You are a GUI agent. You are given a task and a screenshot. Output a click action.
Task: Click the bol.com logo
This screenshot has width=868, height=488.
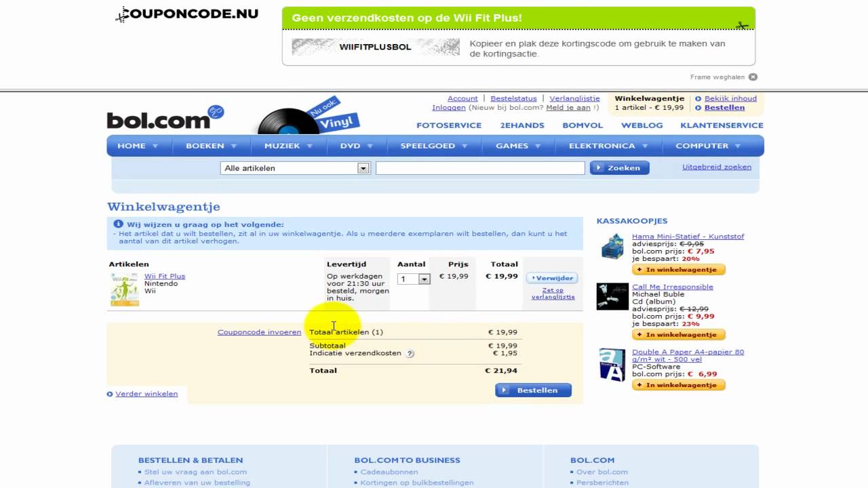click(165, 117)
